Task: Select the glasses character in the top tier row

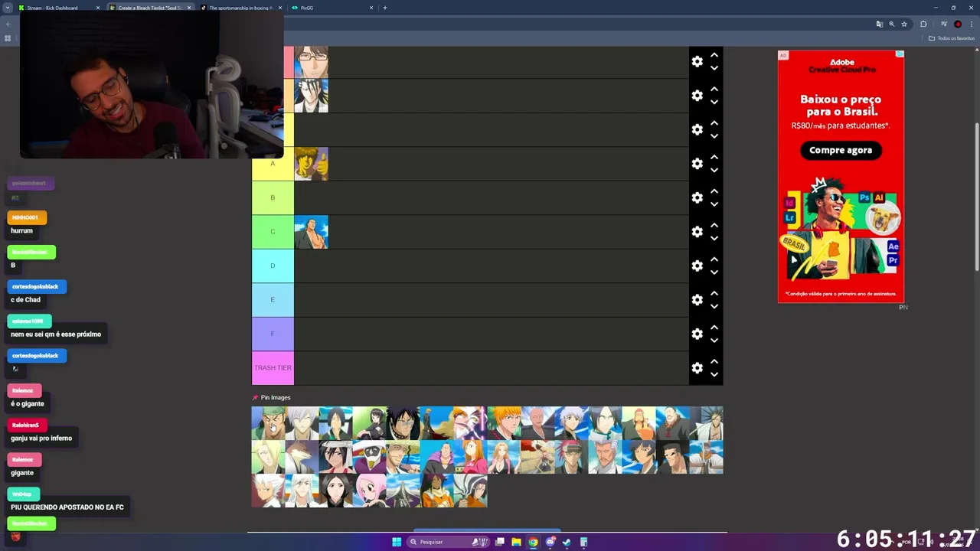Action: click(x=312, y=62)
